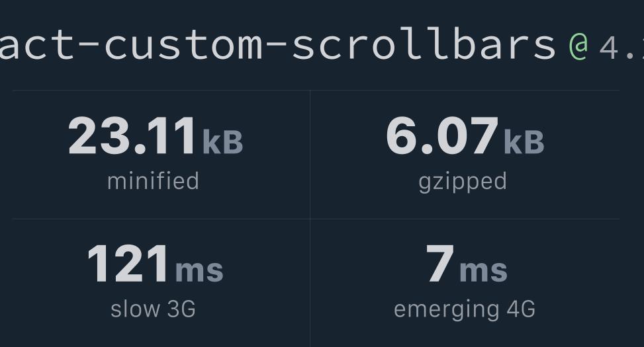Click the ms unit beside 121
644x347 pixels.
199,271
